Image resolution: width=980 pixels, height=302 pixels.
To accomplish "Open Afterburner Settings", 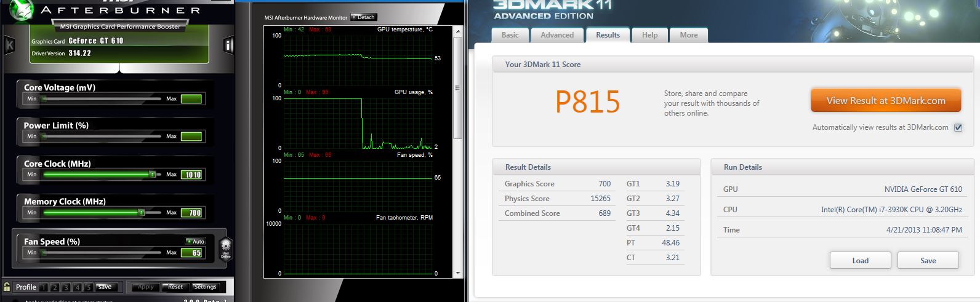I will click(x=205, y=287).
